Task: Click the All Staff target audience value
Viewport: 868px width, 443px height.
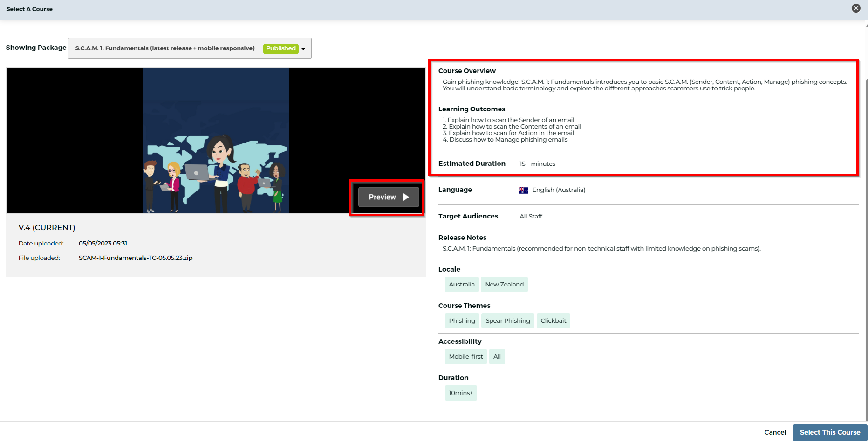Action: pyautogui.click(x=531, y=217)
